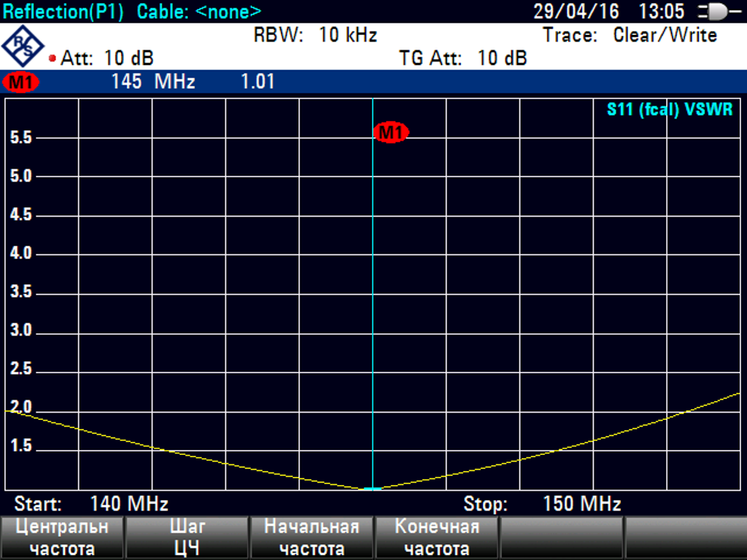Click the Reflection(P1) measurement mode title
The width and height of the screenshot is (747, 560).
point(63,12)
